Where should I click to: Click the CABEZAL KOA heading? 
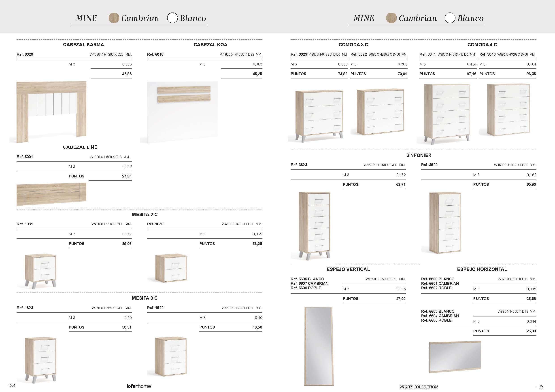[x=210, y=45]
